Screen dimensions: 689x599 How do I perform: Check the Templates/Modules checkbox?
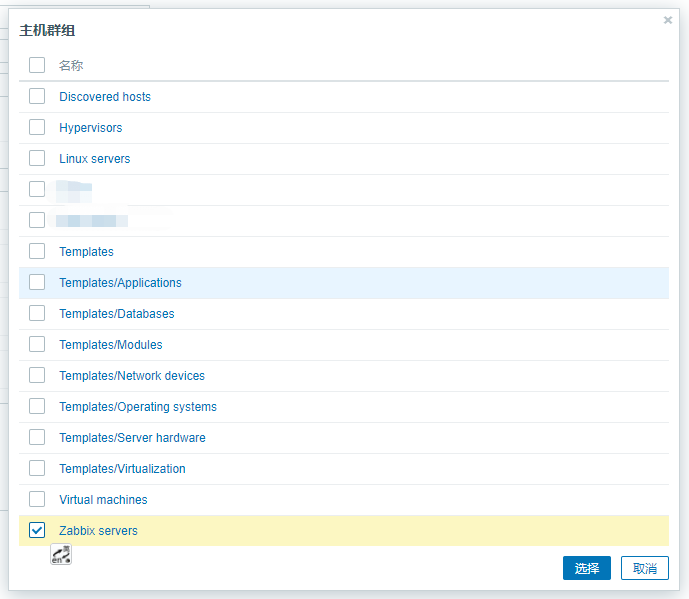tap(37, 344)
